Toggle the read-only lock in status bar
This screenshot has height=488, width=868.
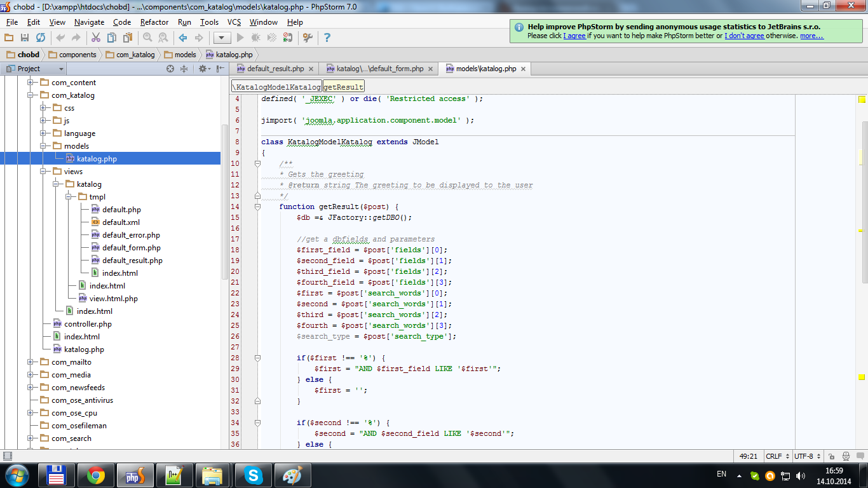point(832,456)
